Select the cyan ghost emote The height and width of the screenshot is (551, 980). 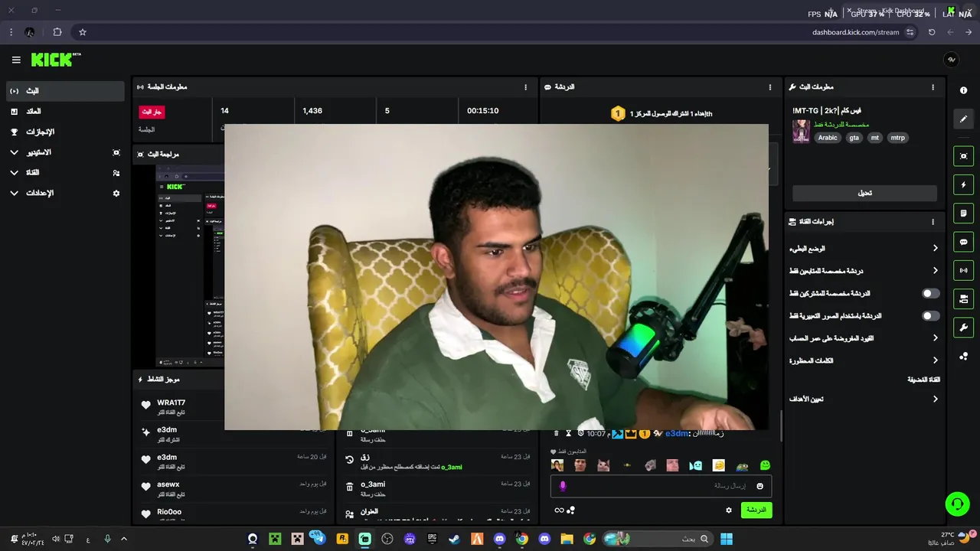pos(695,465)
